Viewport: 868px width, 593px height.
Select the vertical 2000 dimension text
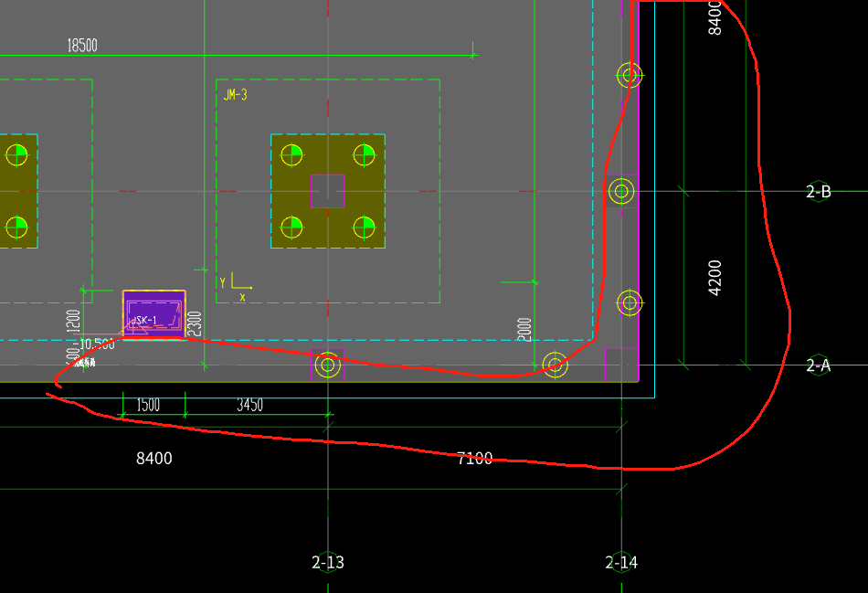(524, 330)
